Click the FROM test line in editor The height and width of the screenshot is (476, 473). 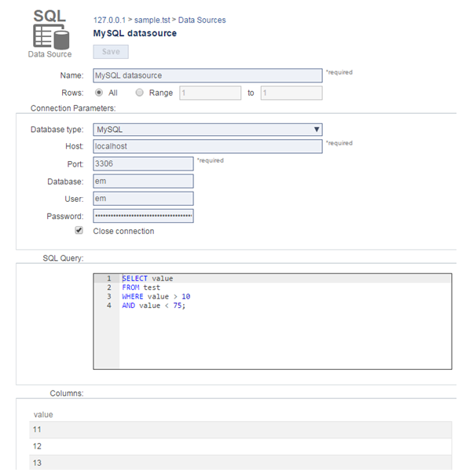click(141, 287)
